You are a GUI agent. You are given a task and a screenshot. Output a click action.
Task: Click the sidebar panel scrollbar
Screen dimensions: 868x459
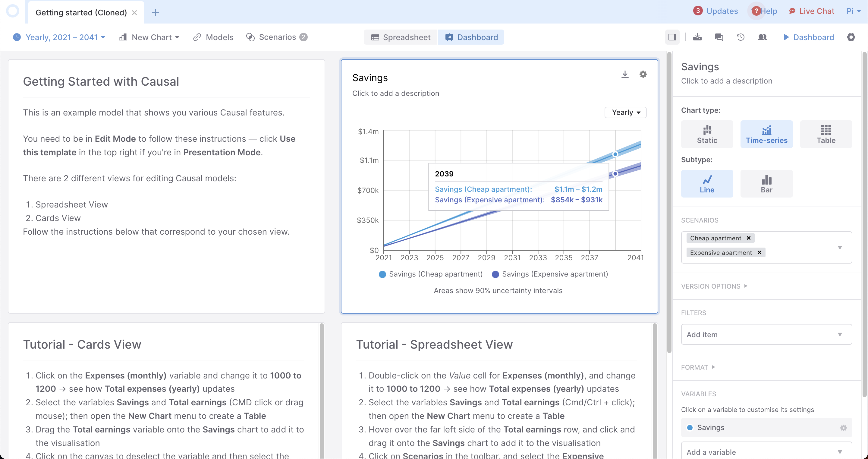tap(865, 224)
